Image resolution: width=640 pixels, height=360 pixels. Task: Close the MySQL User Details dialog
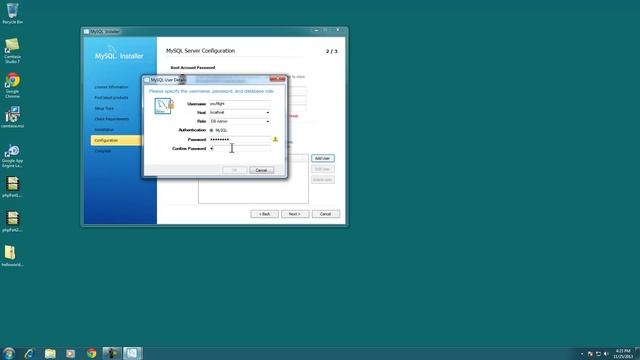[277, 79]
